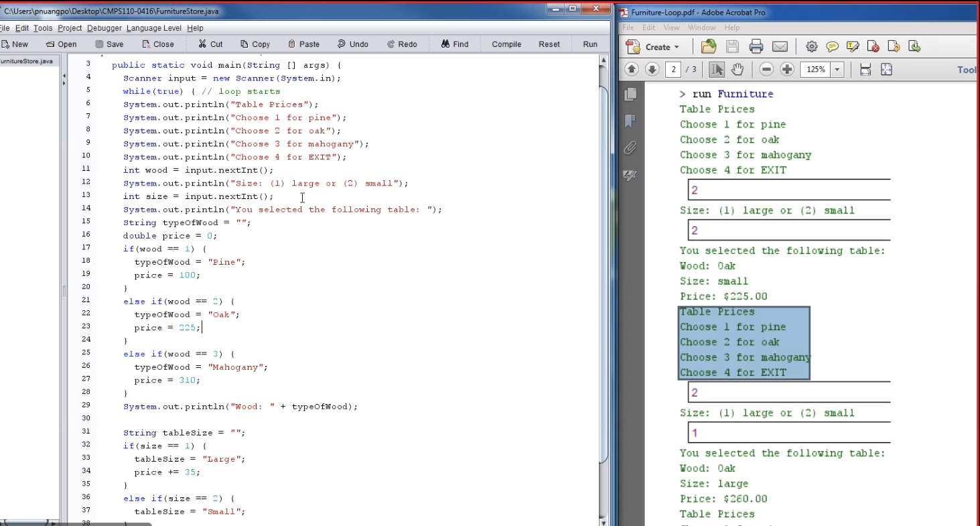This screenshot has height=526, width=980.
Task: Click the Close toolbar button in DrJava
Action: click(158, 44)
